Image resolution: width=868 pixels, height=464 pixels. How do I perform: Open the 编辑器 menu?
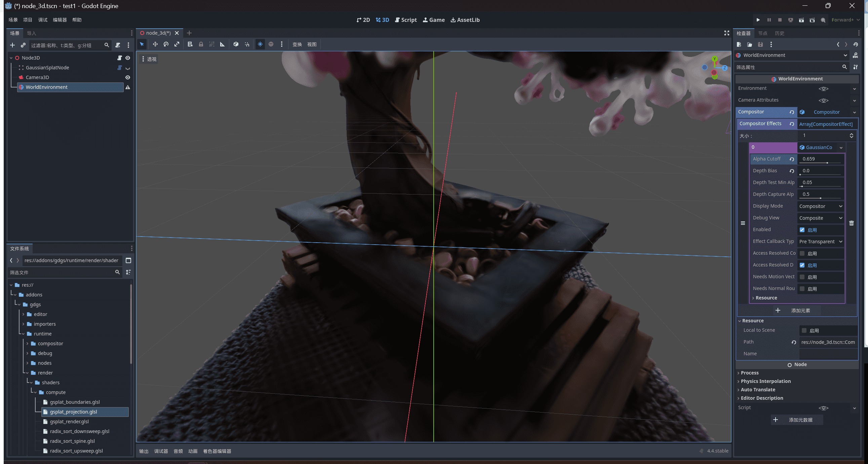pyautogui.click(x=59, y=20)
